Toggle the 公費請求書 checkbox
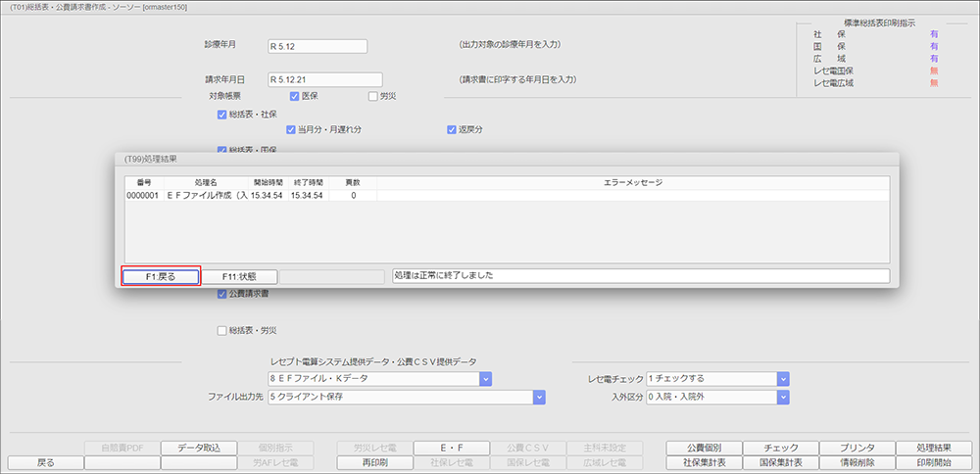 [221, 294]
